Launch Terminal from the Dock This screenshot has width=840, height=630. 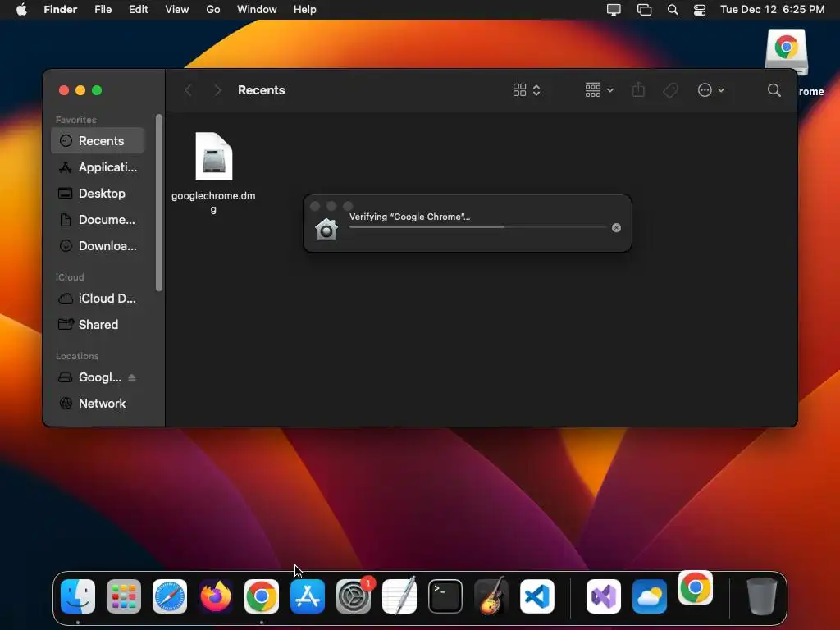[445, 596]
